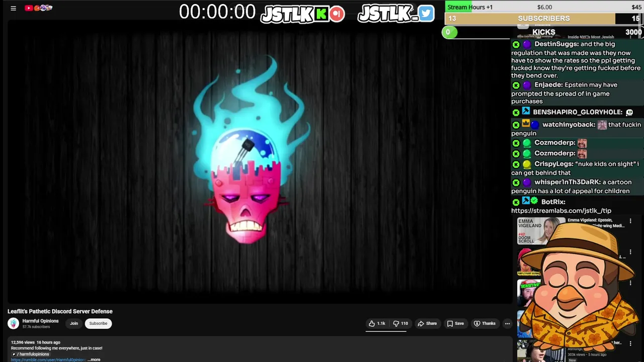644x362 pixels.
Task: Click the Thanks button
Action: pyautogui.click(x=485, y=323)
